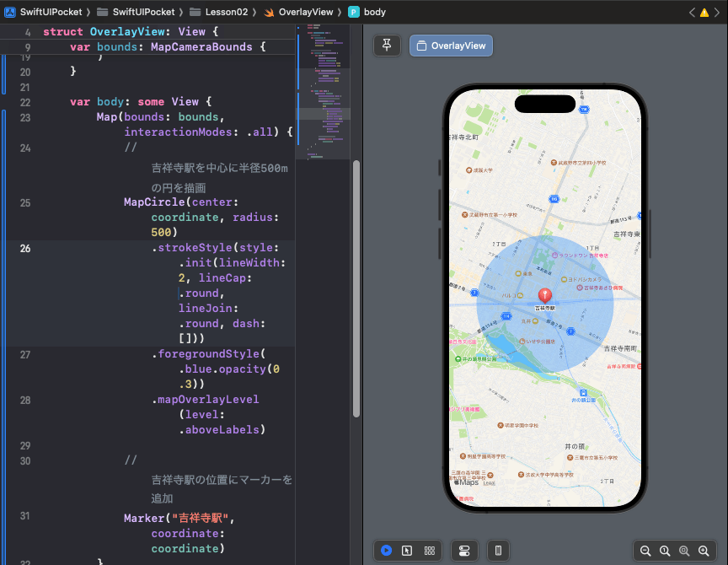Click line number 22 in the gutter
This screenshot has width=728, height=565.
click(25, 103)
